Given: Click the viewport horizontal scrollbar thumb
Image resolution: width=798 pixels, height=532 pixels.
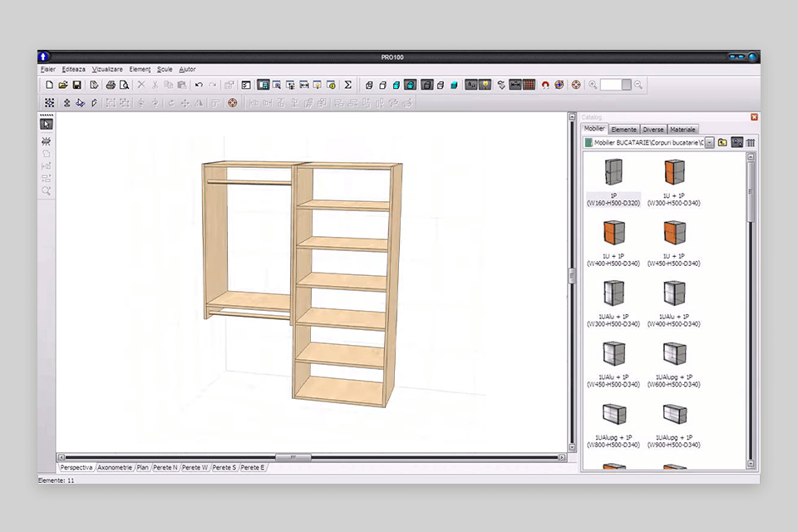Looking at the screenshot, I should (293, 457).
